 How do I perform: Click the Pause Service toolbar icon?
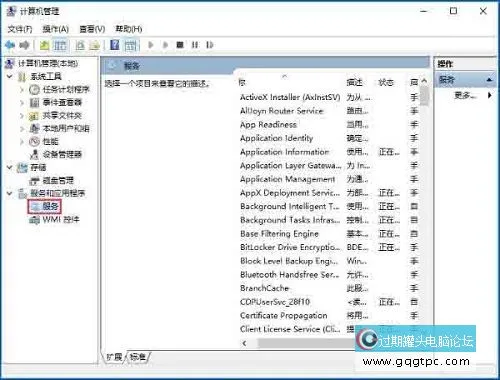tap(195, 45)
